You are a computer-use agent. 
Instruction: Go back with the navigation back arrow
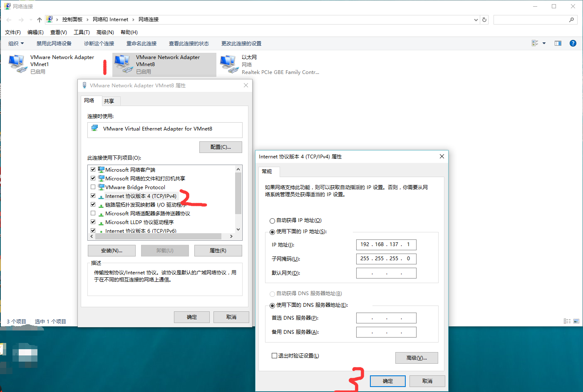coord(9,20)
